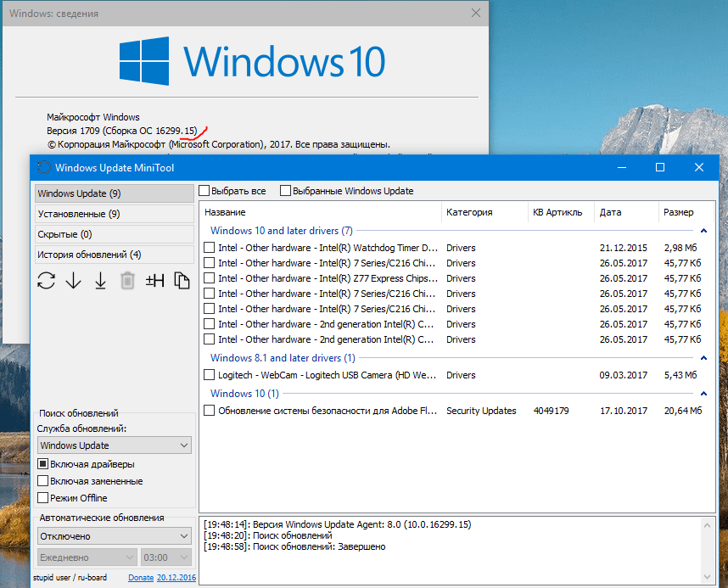This screenshot has width=728, height=588.
Task: Click the log panel scroll down arrow
Action: pos(707,577)
